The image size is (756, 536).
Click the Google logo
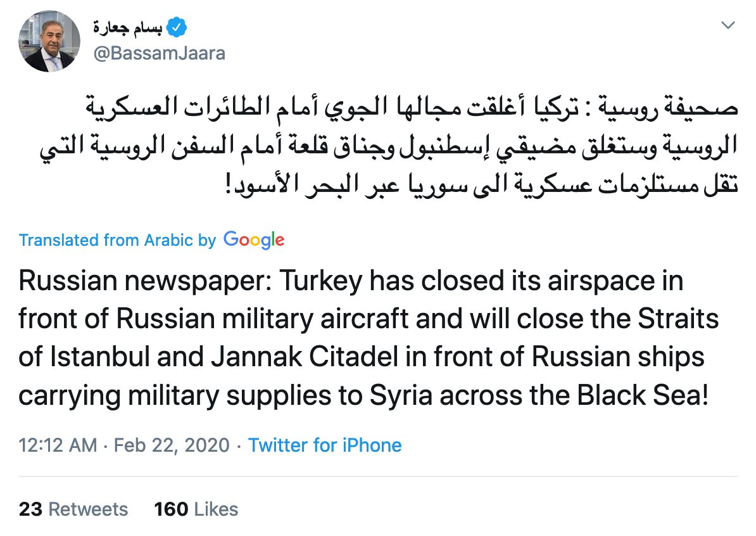tap(254, 240)
